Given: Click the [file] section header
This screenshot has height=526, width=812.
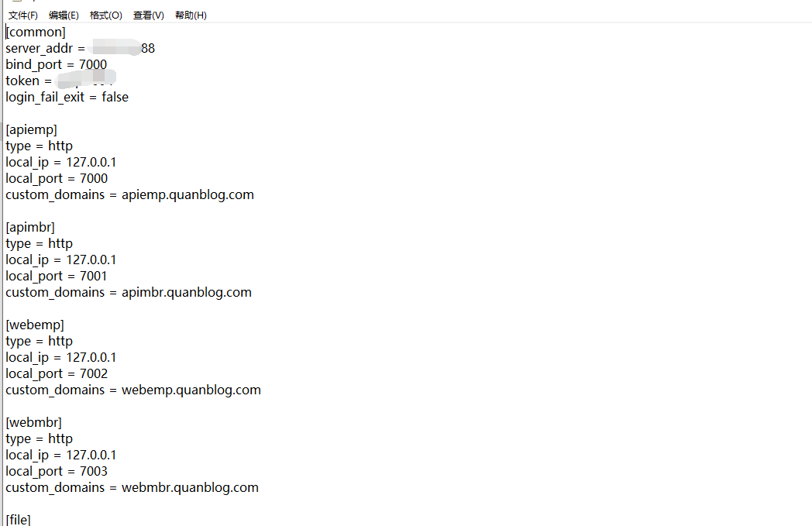Looking at the screenshot, I should tap(18, 519).
